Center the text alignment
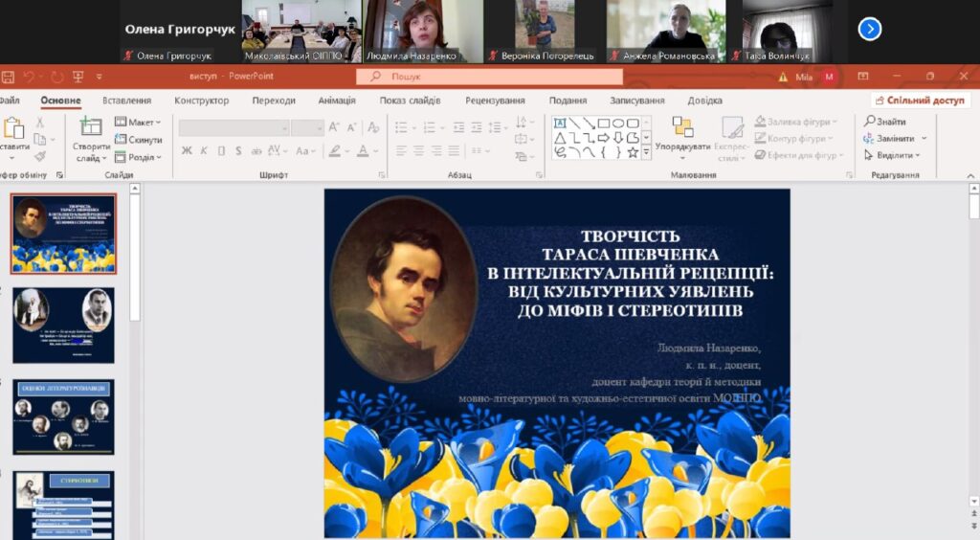980x540 pixels. tap(419, 150)
